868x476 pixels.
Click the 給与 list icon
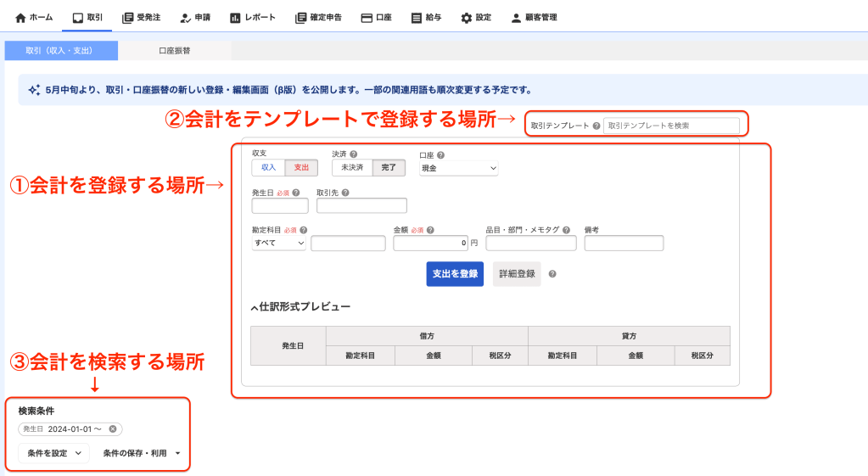(417, 18)
